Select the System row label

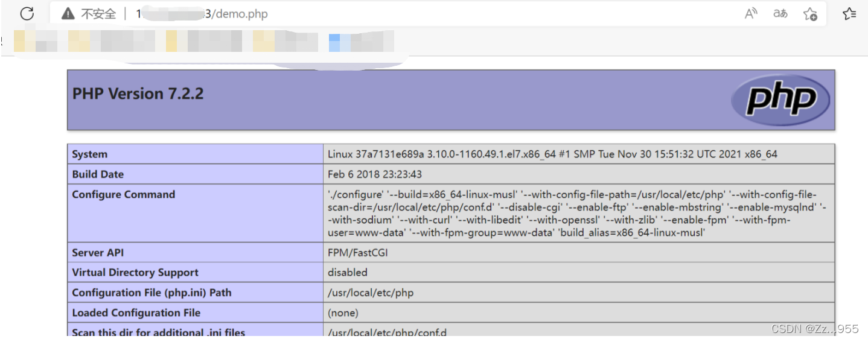pos(90,154)
